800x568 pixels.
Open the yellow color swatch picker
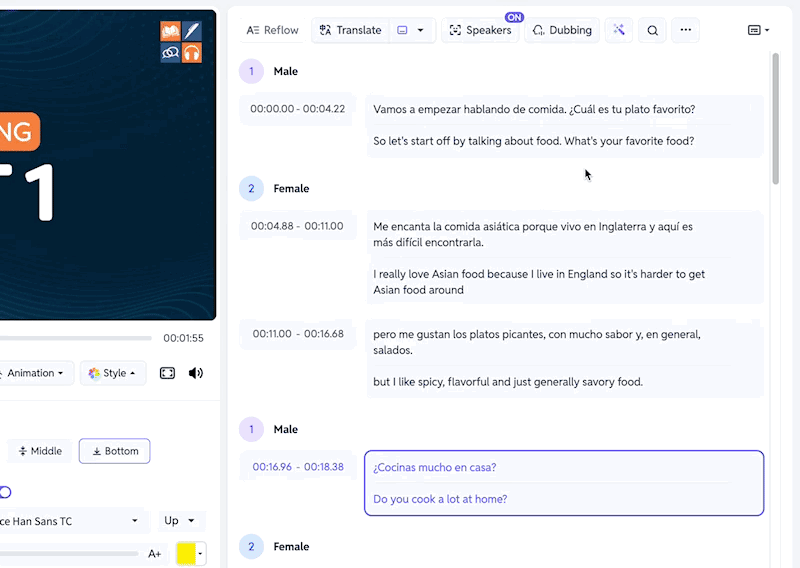click(x=191, y=554)
